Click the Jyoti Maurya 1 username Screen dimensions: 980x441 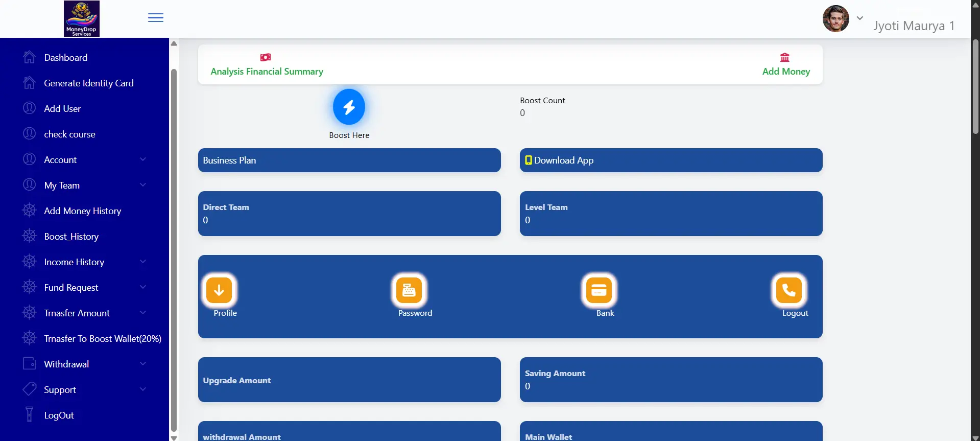914,26
